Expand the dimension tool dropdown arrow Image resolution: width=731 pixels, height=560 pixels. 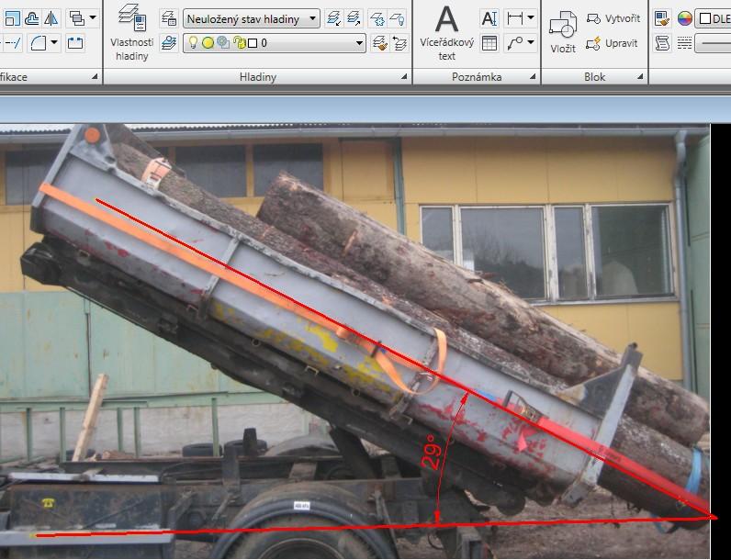tap(531, 18)
